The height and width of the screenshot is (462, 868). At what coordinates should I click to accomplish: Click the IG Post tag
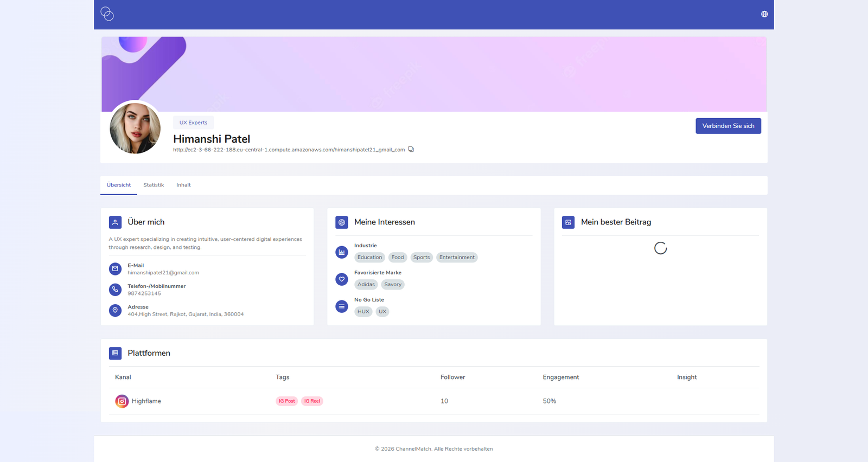click(287, 401)
